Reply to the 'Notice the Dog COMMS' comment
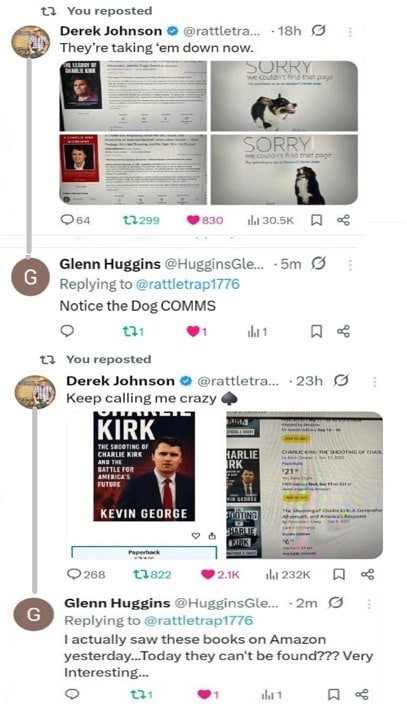Viewport: 407px width, 708px height. tap(67, 331)
